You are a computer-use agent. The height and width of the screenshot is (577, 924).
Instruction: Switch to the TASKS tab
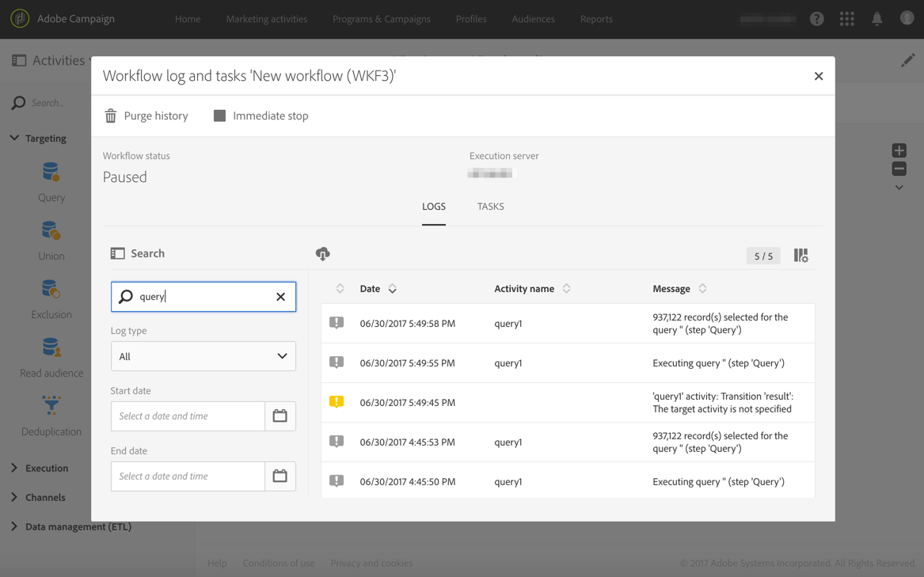pyautogui.click(x=490, y=207)
